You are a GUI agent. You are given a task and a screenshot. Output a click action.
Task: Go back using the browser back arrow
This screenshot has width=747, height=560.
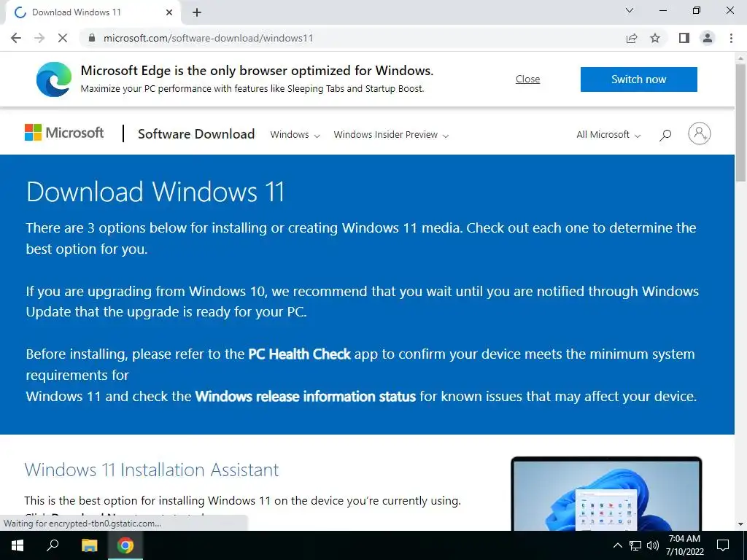point(16,38)
